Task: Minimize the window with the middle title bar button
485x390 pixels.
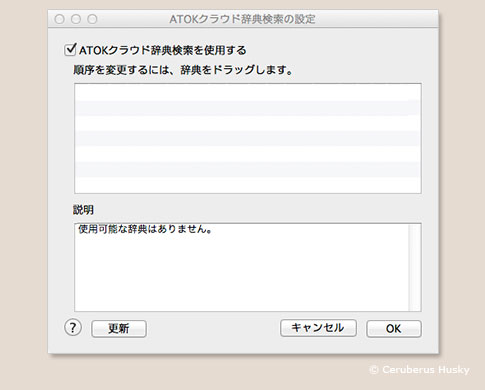Action: (x=76, y=19)
